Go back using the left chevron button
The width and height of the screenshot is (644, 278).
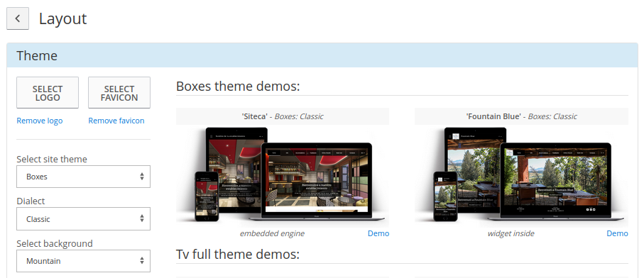pos(18,18)
